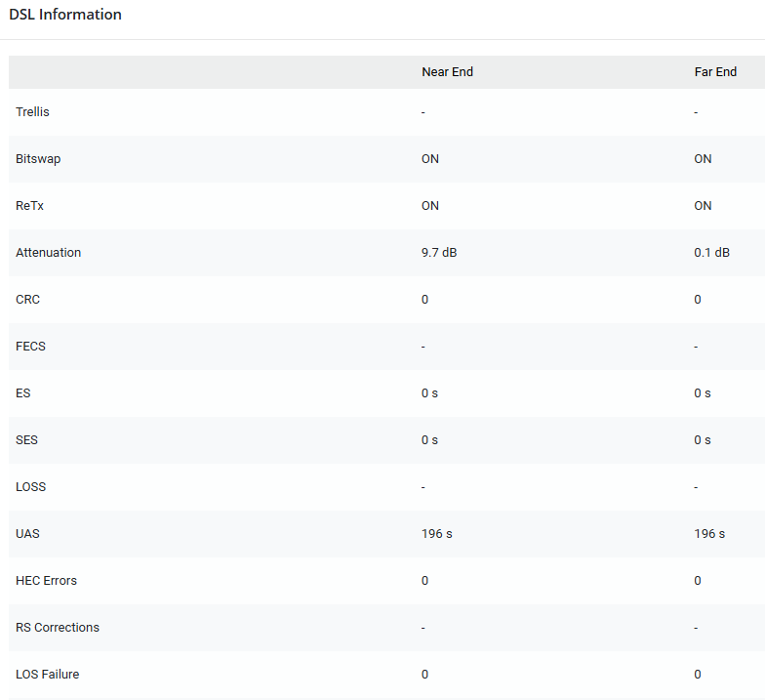Image resolution: width=765 pixels, height=700 pixels.
Task: Click the LOS Failure row label
Action: coord(48,675)
